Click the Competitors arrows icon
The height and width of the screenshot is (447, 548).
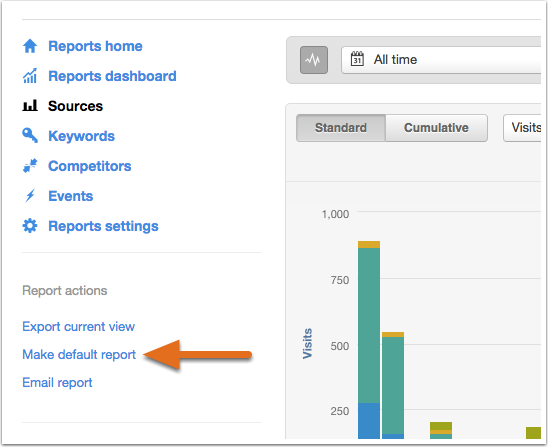(30, 166)
